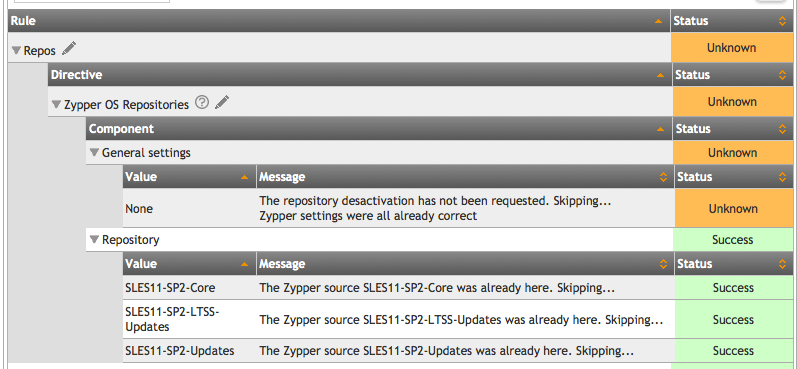The height and width of the screenshot is (369, 797).
Task: Collapse the Repository component
Action: pyautogui.click(x=94, y=239)
